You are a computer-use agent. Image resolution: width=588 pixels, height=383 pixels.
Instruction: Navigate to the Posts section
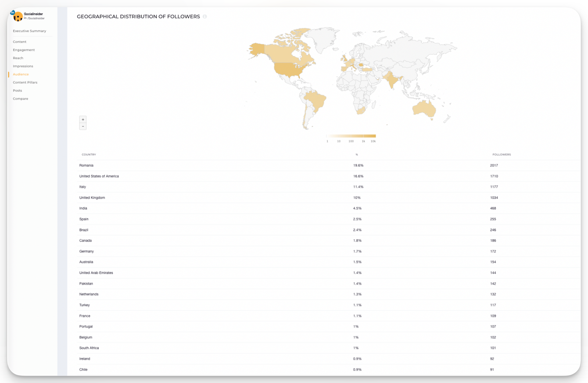point(17,90)
